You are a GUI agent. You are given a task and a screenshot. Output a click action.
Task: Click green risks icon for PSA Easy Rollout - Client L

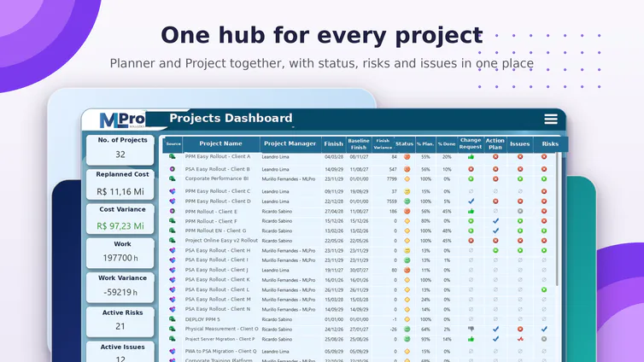(544, 289)
